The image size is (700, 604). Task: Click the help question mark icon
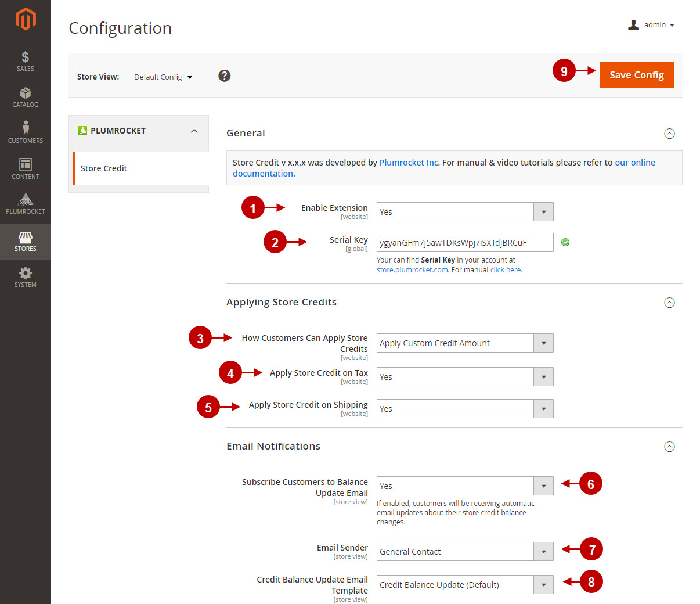pos(225,75)
